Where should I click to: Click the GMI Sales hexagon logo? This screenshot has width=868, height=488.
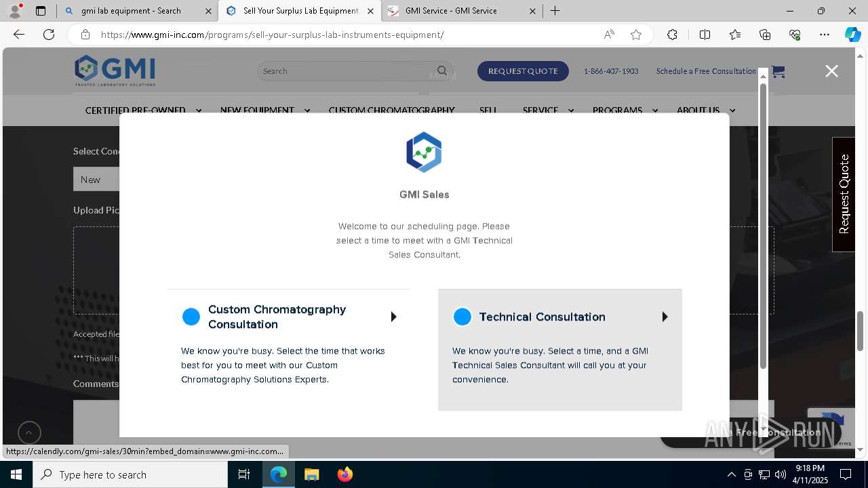click(424, 152)
